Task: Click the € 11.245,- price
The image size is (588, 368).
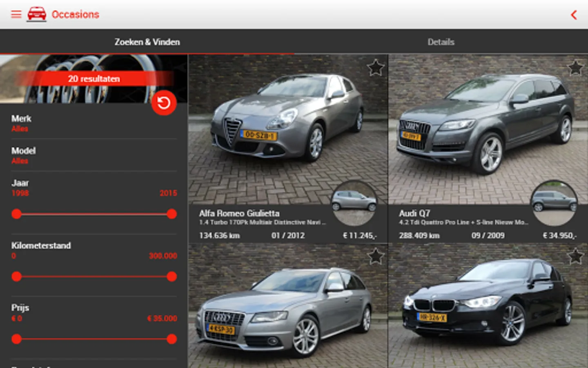Action: tap(360, 236)
